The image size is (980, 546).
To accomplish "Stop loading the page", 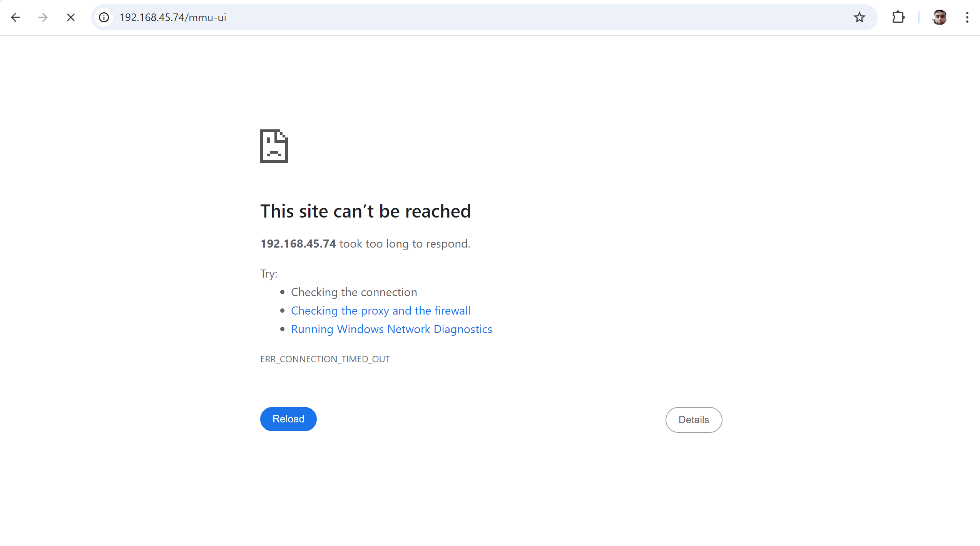I will coord(71,17).
